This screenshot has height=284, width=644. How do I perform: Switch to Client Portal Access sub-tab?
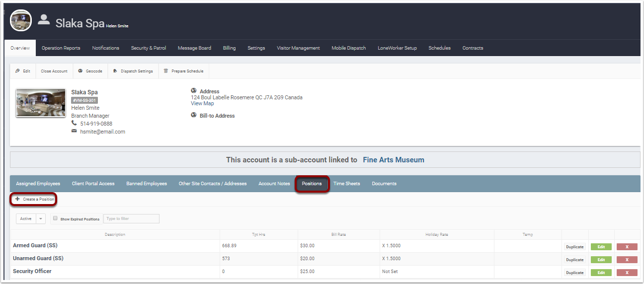pos(93,184)
